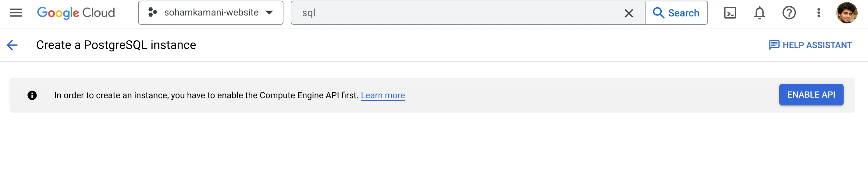Follow the Learn more link
The width and height of the screenshot is (868, 194).
pyautogui.click(x=383, y=95)
